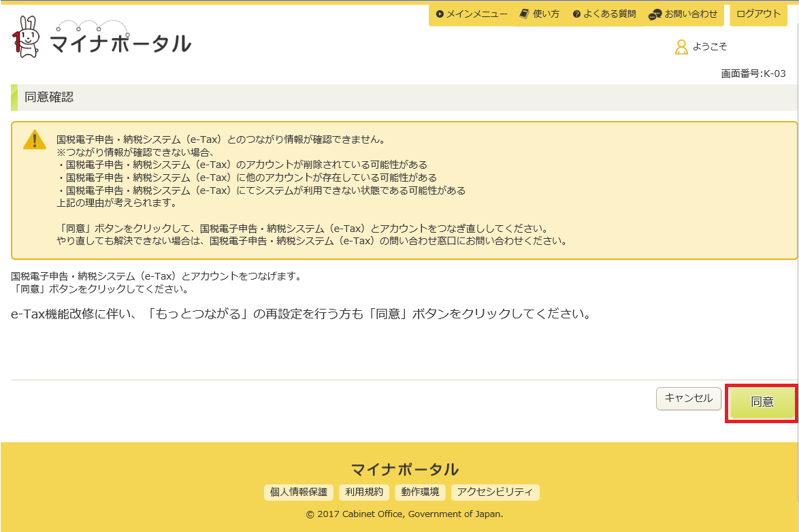The width and height of the screenshot is (799, 532).
Task: Click the ようこそ greeting text
Action: point(710,47)
